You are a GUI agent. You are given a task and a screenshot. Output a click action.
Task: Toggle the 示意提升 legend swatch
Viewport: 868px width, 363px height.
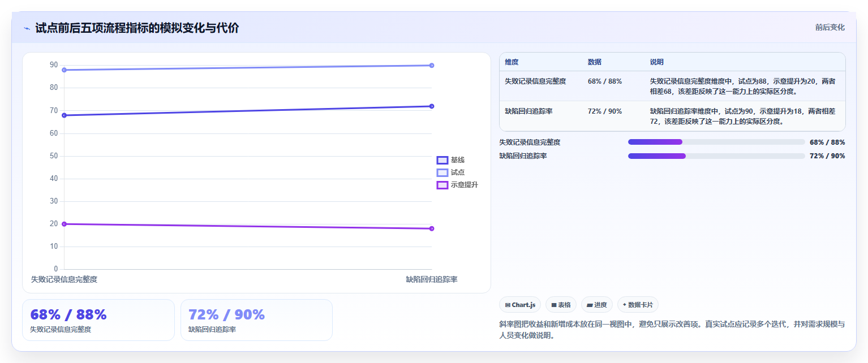coord(442,185)
